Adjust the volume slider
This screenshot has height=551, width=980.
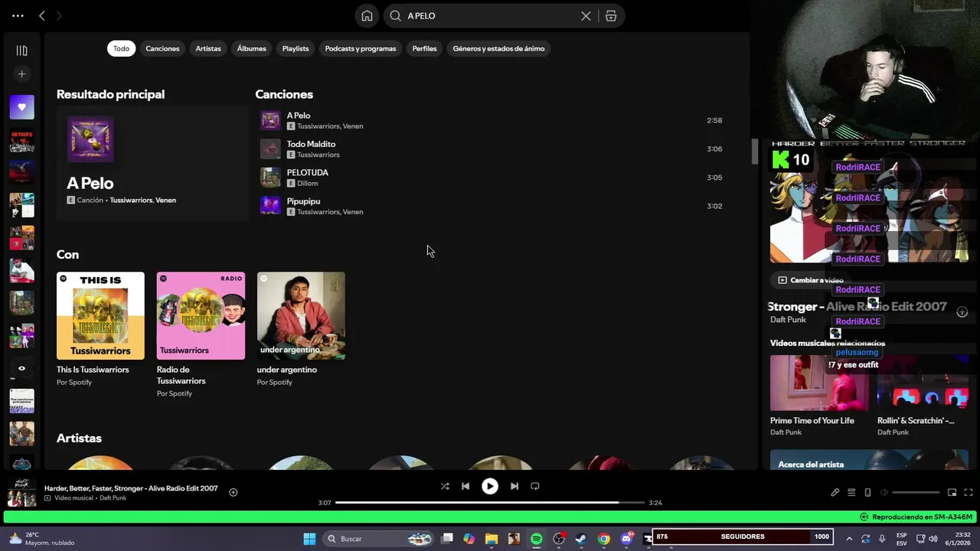pos(916,492)
